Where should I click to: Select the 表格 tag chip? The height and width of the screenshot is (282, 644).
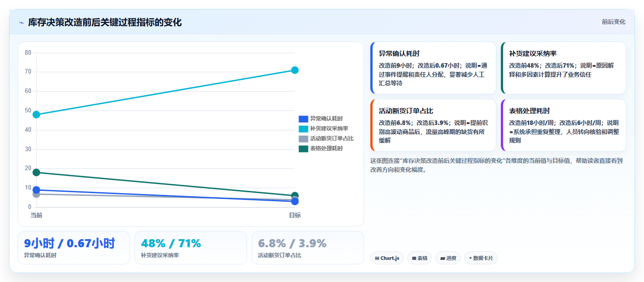pos(420,258)
